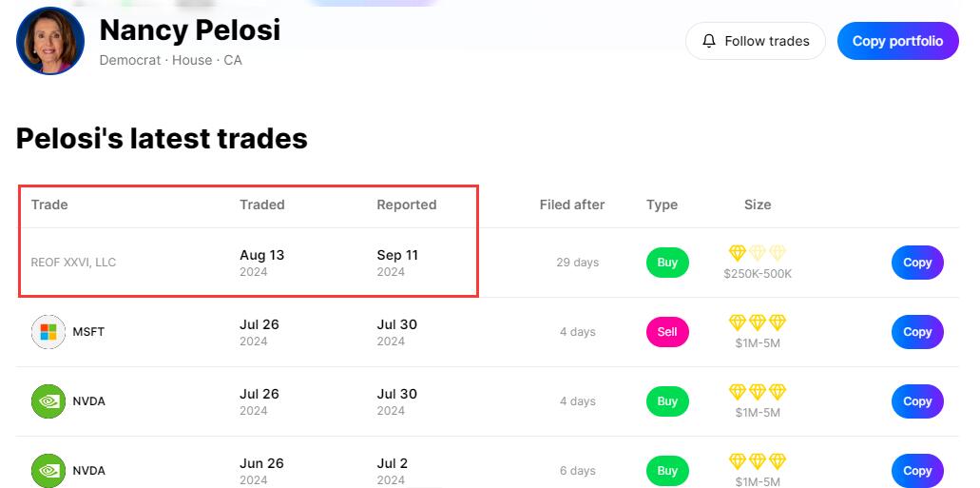980x488 pixels.
Task: Click the Nvidia logo for the Jul 26 trade
Action: coord(48,401)
